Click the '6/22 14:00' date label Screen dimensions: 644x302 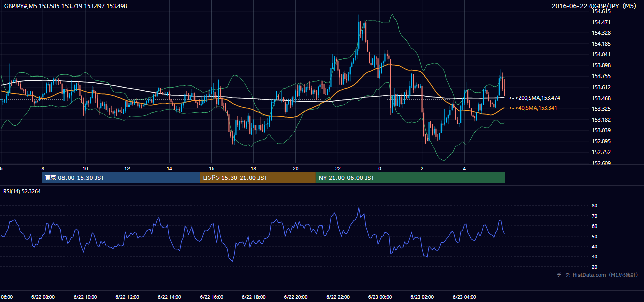pos(169,297)
